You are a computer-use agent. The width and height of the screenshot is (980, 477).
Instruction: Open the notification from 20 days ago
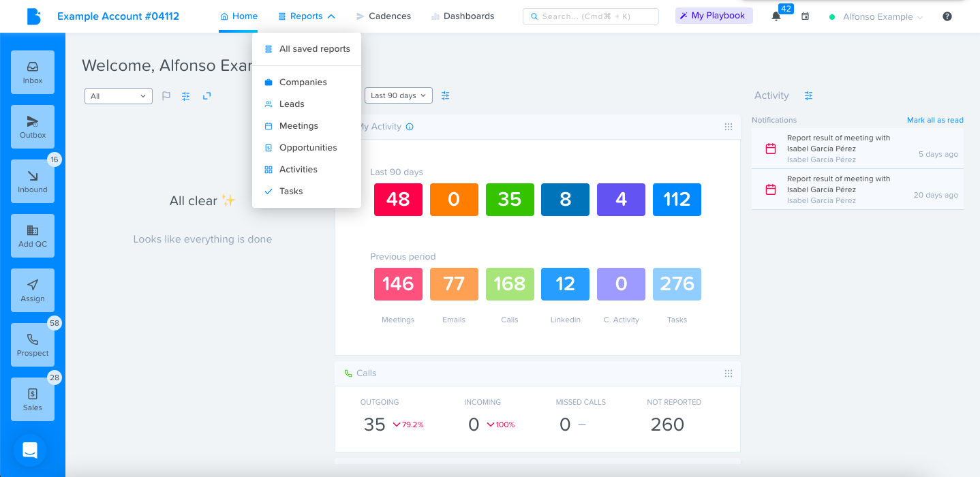coord(857,189)
